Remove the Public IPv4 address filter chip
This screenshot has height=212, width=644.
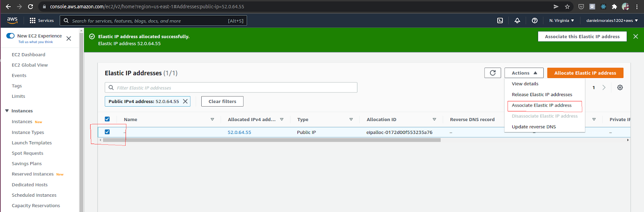click(185, 101)
